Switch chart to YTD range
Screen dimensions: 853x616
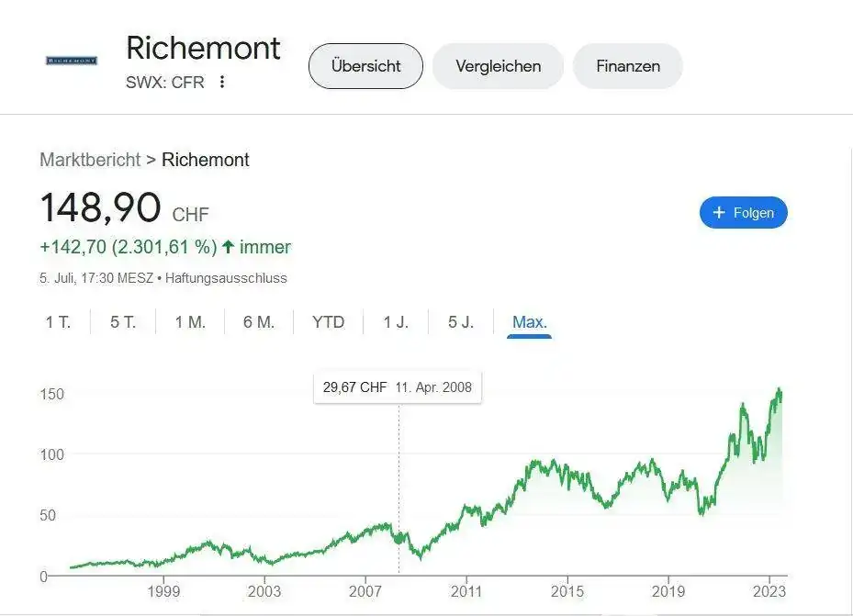coord(328,322)
